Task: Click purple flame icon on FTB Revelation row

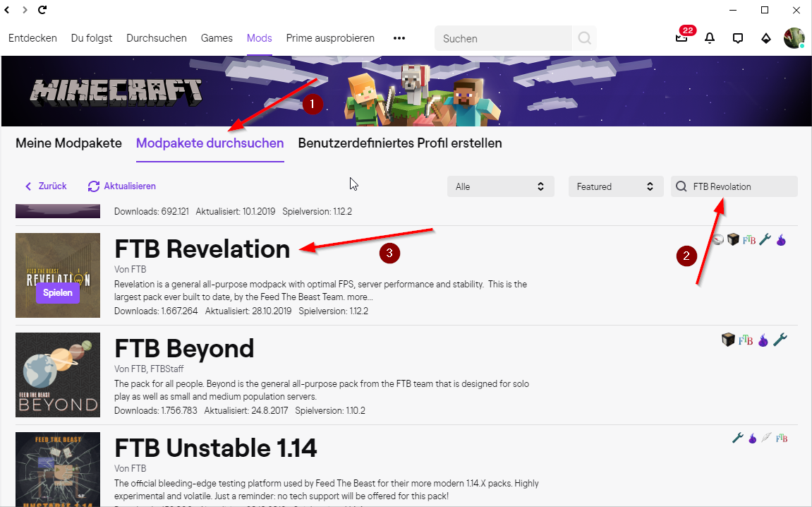Action: 781,239
